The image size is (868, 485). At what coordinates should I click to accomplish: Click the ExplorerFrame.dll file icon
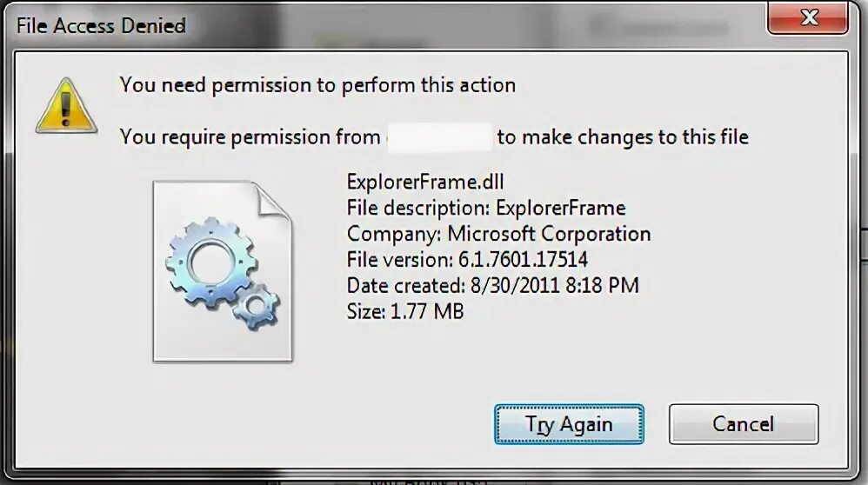(x=223, y=271)
